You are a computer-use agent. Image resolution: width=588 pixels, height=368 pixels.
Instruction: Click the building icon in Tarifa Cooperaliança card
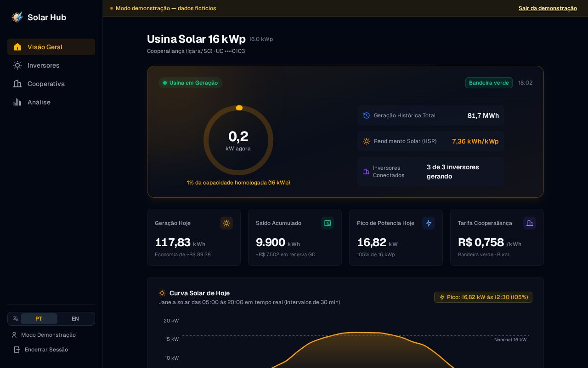[x=530, y=223]
